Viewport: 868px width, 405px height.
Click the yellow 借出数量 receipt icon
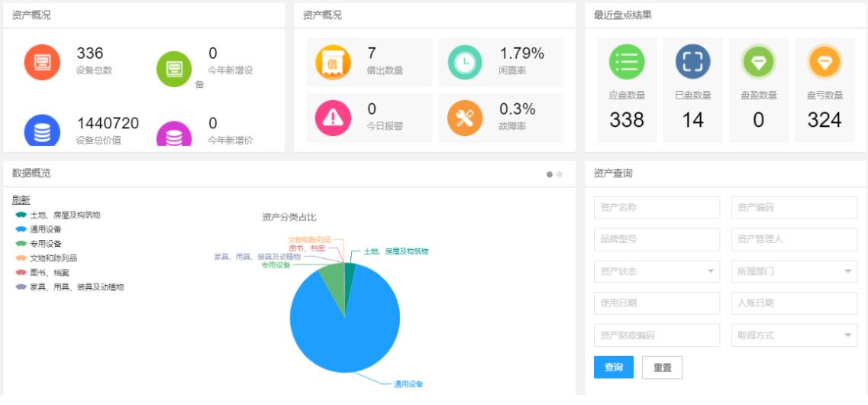[x=333, y=62]
